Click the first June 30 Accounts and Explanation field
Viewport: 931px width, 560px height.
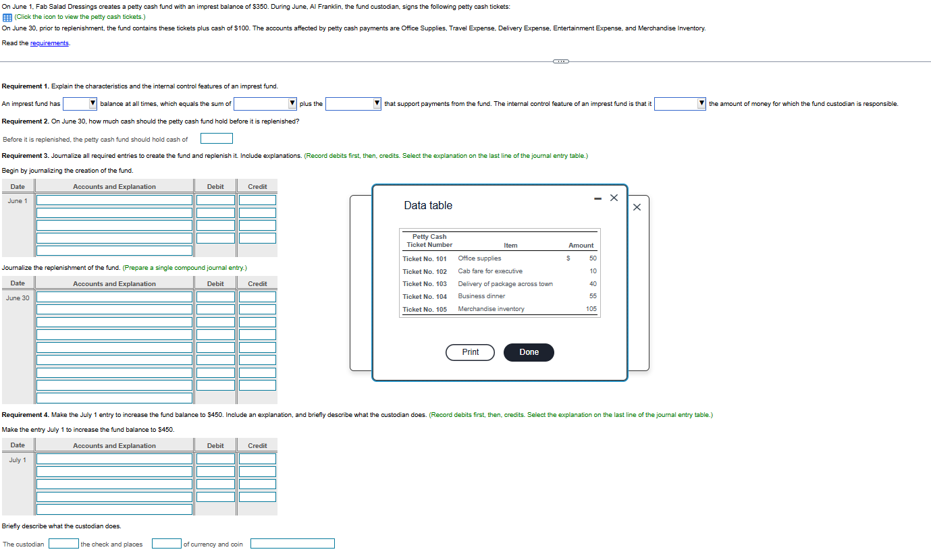(x=114, y=297)
